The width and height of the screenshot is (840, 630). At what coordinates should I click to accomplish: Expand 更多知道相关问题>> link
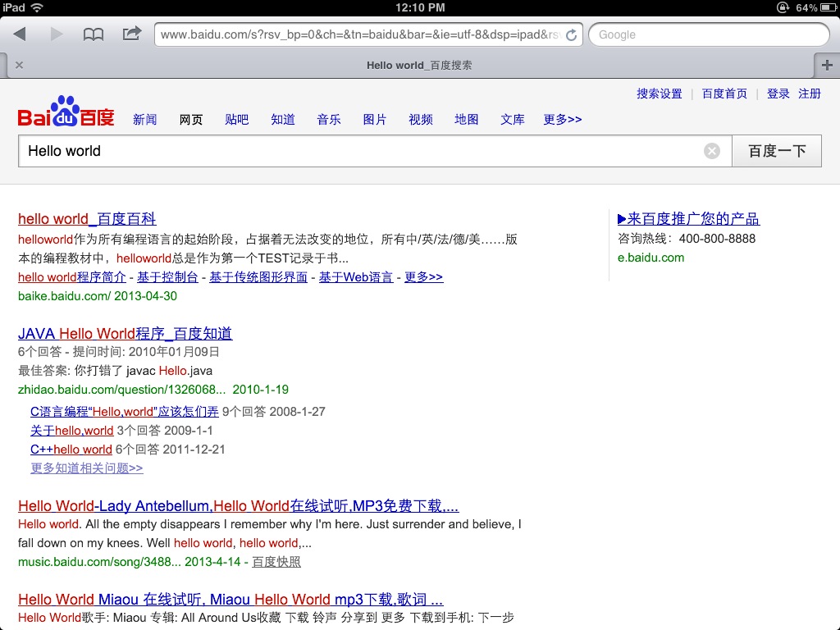click(x=87, y=468)
